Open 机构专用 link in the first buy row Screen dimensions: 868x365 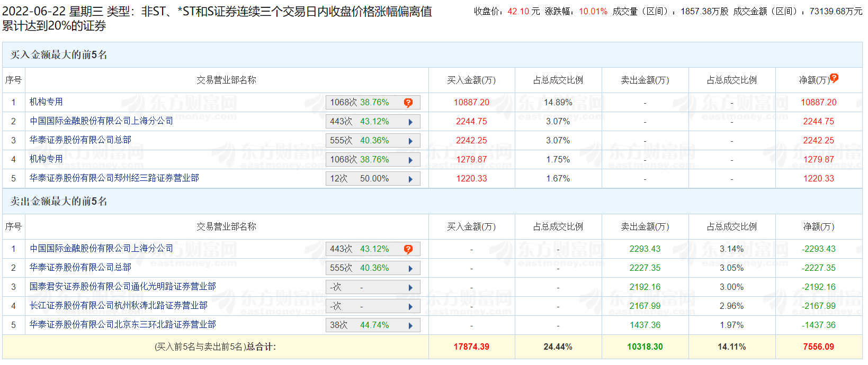click(46, 102)
